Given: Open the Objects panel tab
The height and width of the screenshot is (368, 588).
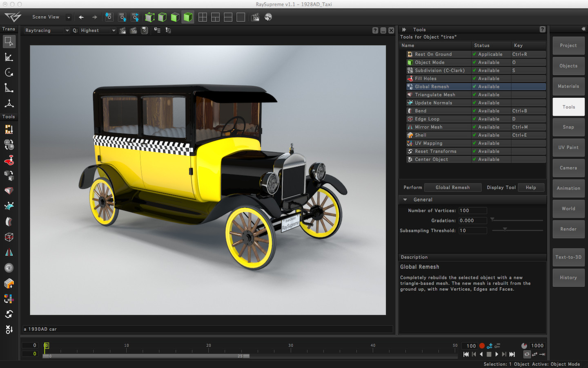Looking at the screenshot, I should click(x=568, y=65).
